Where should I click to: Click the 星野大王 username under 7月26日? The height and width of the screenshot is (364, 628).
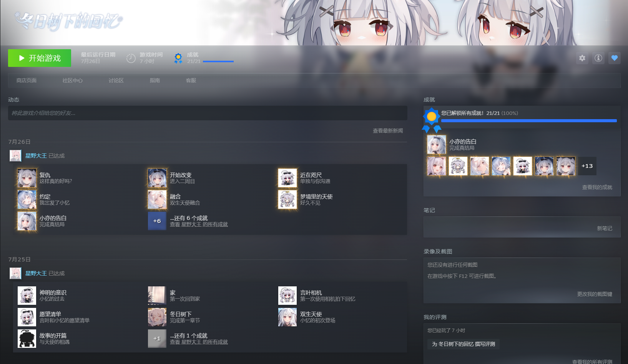[36, 156]
